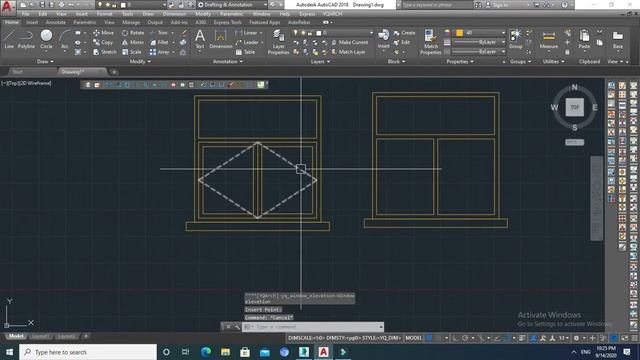640x360 pixels.
Task: Open the File menu
Action: tap(25, 14)
